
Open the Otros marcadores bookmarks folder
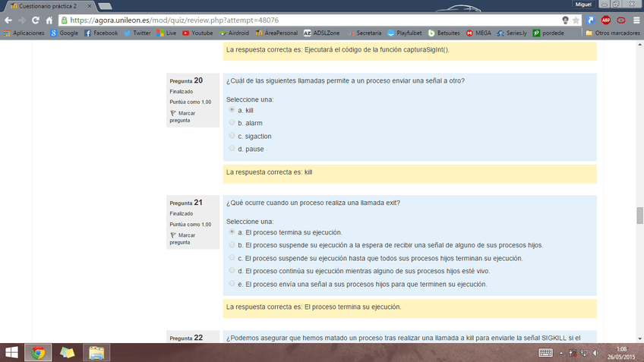click(612, 33)
